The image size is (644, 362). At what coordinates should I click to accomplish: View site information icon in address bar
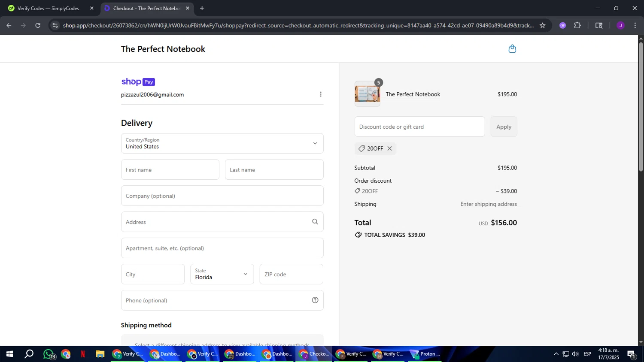point(55,25)
